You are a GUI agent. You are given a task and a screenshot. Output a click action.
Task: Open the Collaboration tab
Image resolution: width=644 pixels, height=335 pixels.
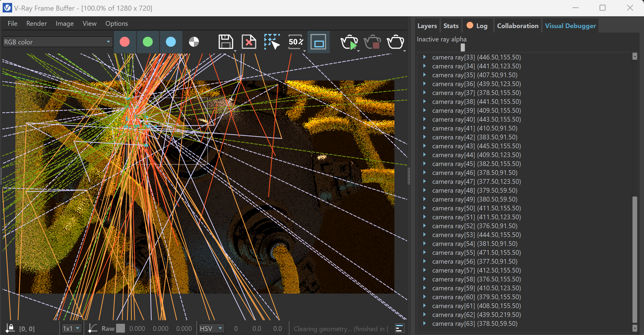(x=518, y=26)
